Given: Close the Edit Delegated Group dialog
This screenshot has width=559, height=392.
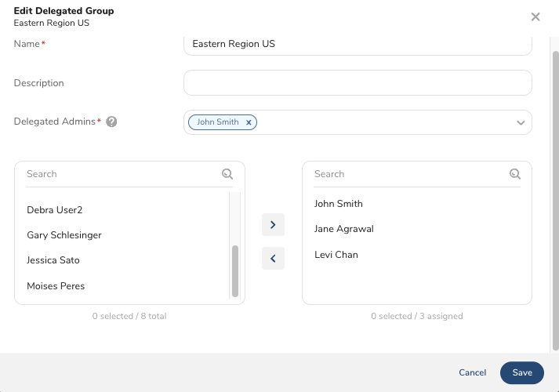Looking at the screenshot, I should [x=535, y=16].
